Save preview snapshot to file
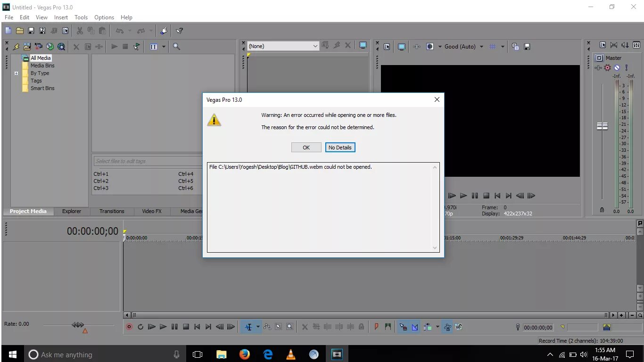This screenshot has width=644, height=362. click(x=527, y=47)
